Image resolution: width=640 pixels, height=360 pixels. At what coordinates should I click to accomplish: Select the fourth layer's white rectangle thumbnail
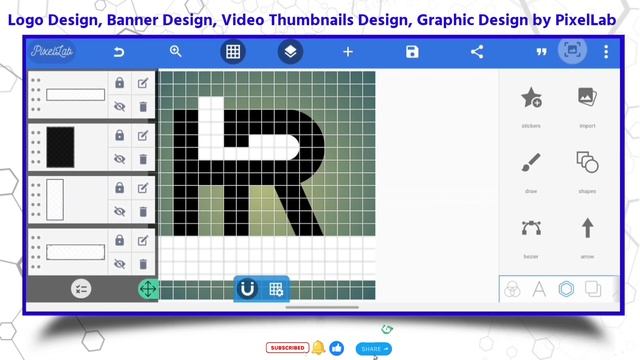pyautogui.click(x=76, y=252)
